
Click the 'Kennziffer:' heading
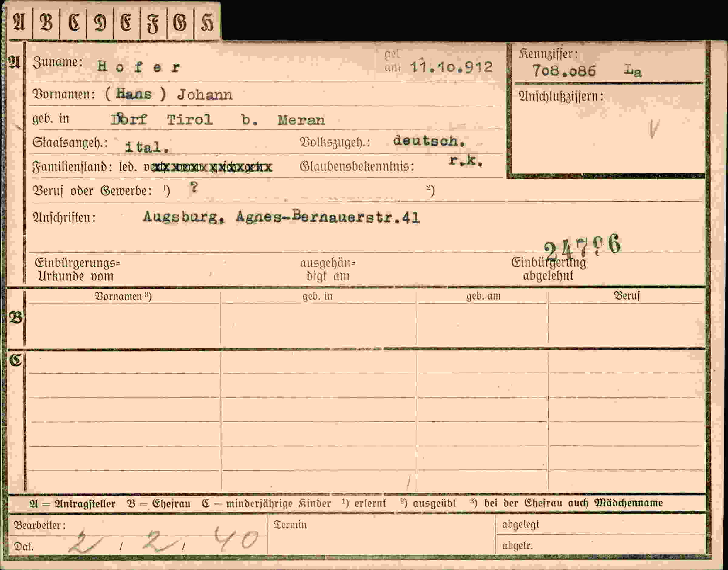[x=548, y=53]
